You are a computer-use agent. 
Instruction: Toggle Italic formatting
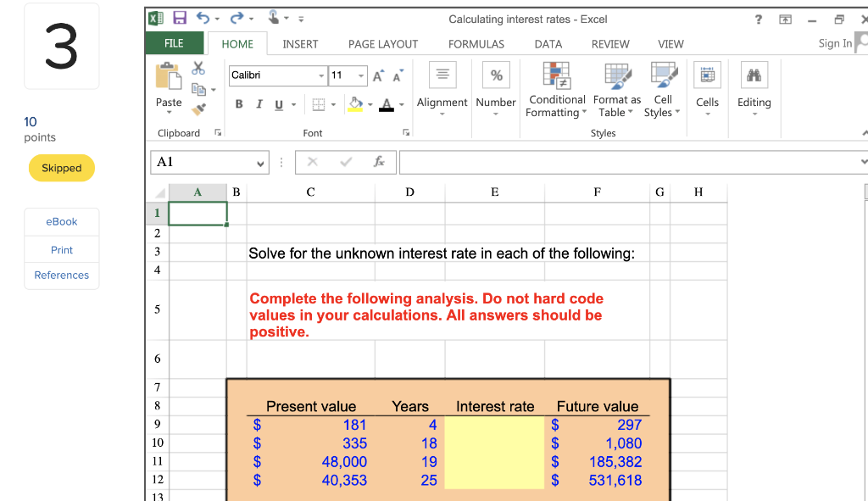pyautogui.click(x=259, y=104)
